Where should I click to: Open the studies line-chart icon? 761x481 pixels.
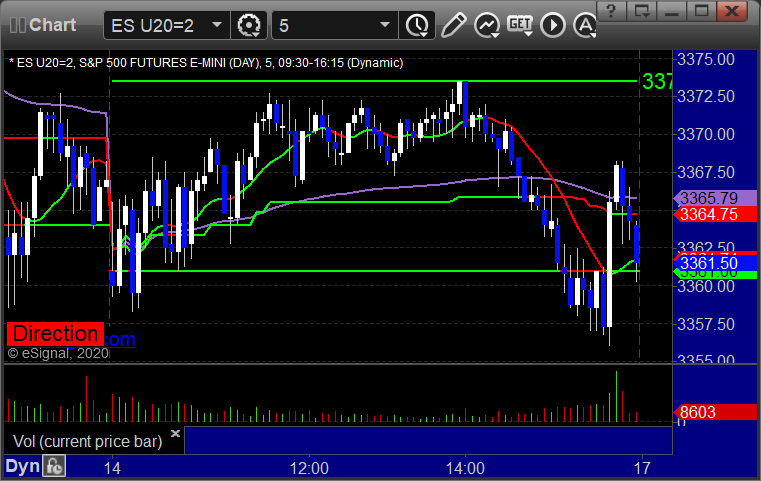[x=487, y=25]
